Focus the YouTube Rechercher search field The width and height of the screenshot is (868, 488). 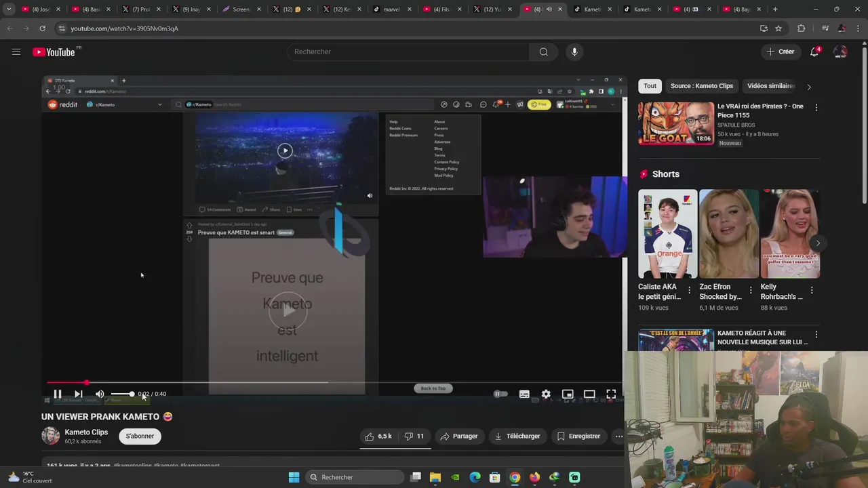(x=409, y=52)
